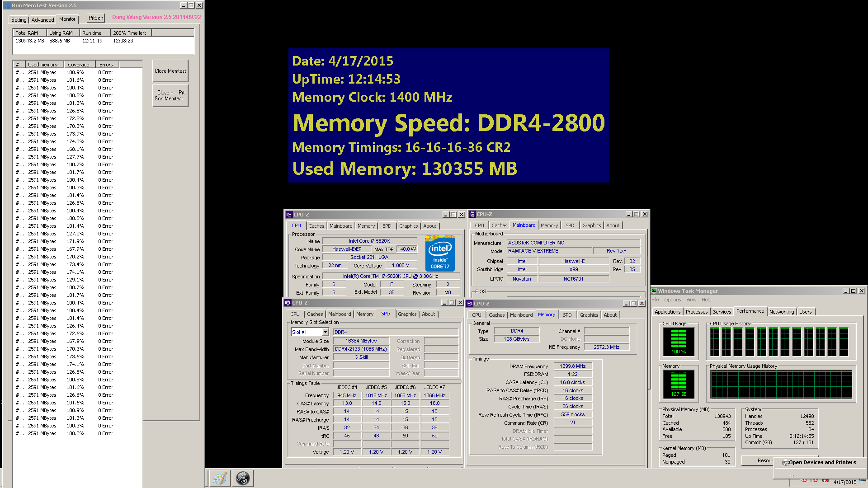This screenshot has width=868, height=488.
Task: Open the View menu in Task Manager
Action: click(691, 300)
